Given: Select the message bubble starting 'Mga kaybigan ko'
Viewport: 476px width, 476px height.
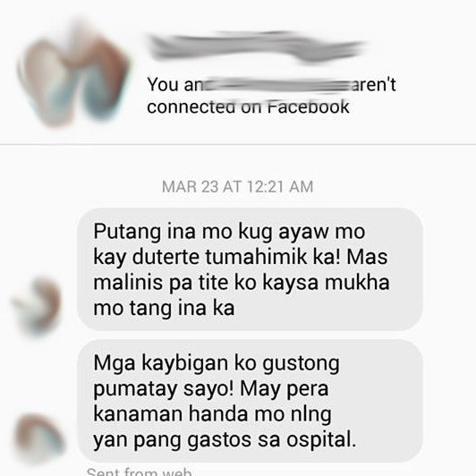Looking at the screenshot, I should (251, 401).
